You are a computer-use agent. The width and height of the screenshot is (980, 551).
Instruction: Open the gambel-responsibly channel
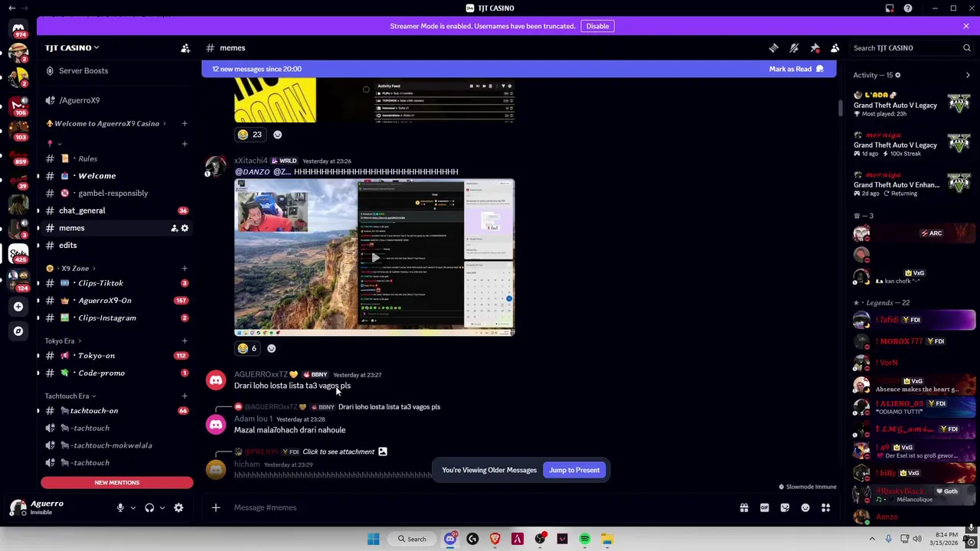click(x=116, y=193)
